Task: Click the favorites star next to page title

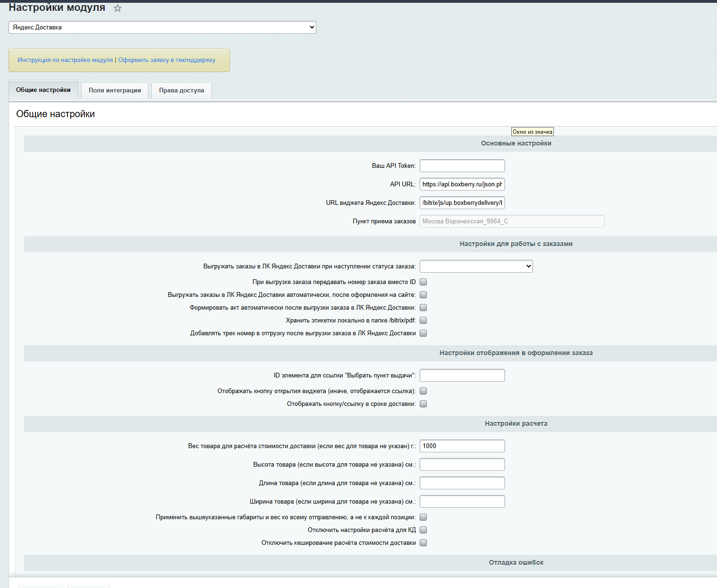Action: pos(118,8)
